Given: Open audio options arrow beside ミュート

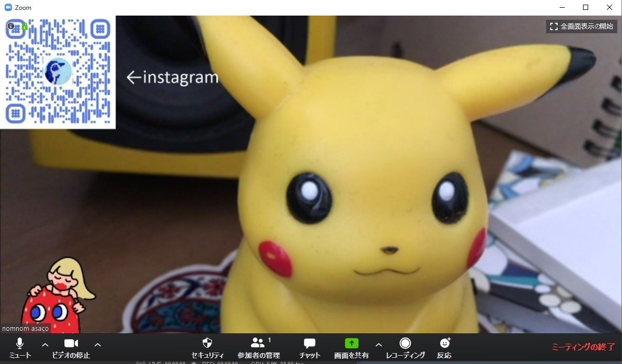Looking at the screenshot, I should coord(45,345).
